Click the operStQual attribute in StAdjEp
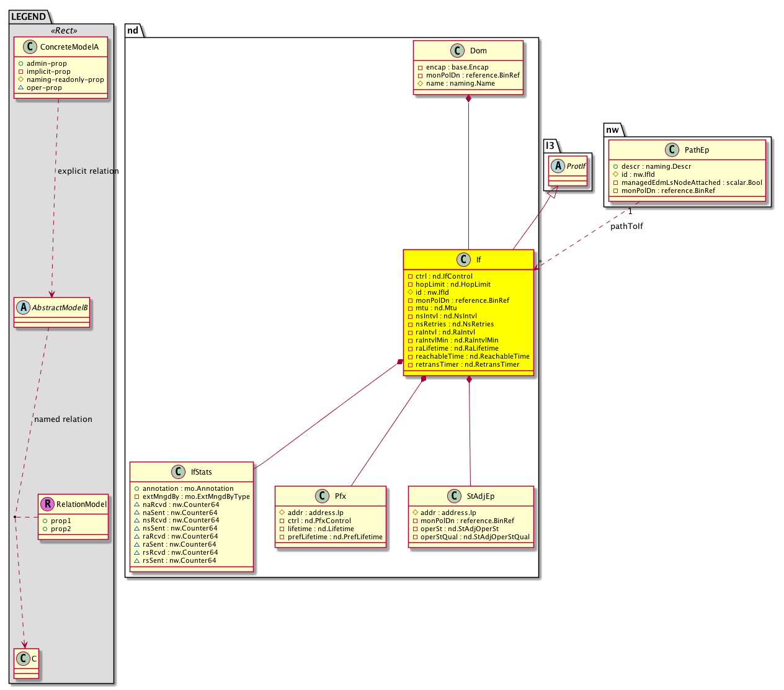Image resolution: width=784 pixels, height=690 pixels. [475, 537]
